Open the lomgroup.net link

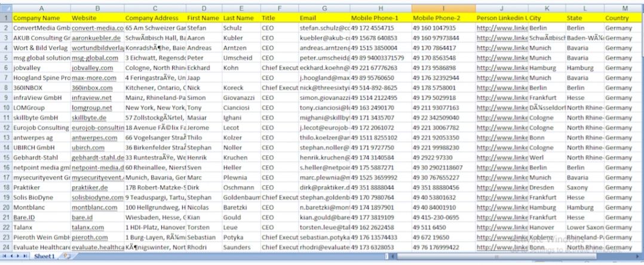(x=91, y=107)
